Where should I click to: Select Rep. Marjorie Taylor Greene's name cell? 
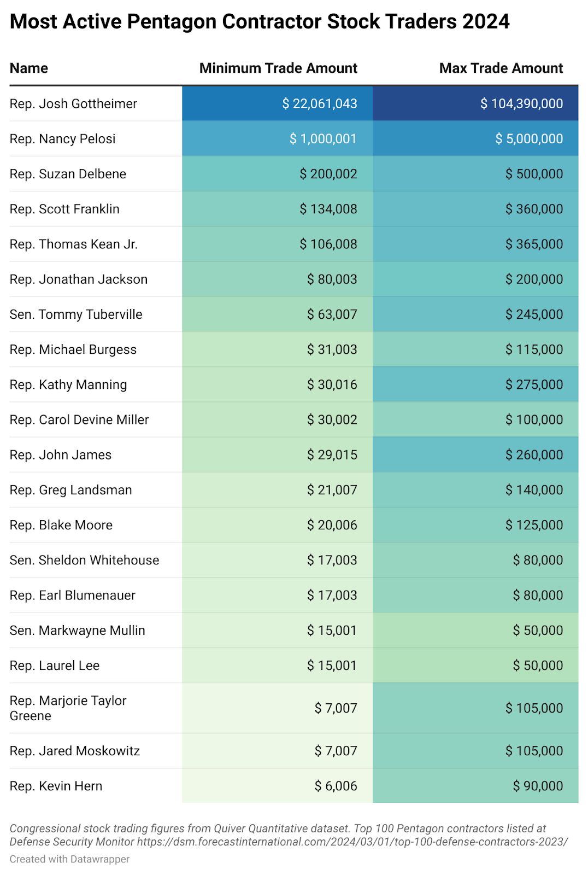tap(68, 708)
